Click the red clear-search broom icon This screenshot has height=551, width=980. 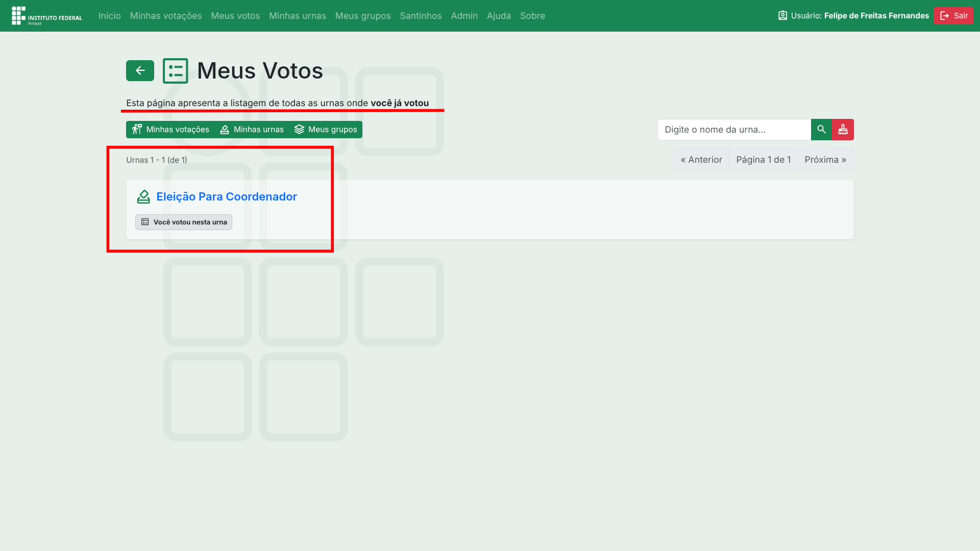coord(843,130)
